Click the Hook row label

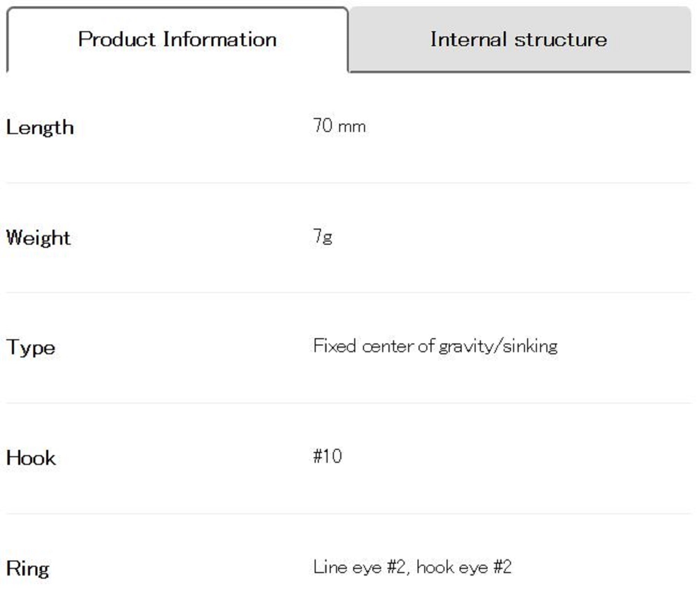31,458
